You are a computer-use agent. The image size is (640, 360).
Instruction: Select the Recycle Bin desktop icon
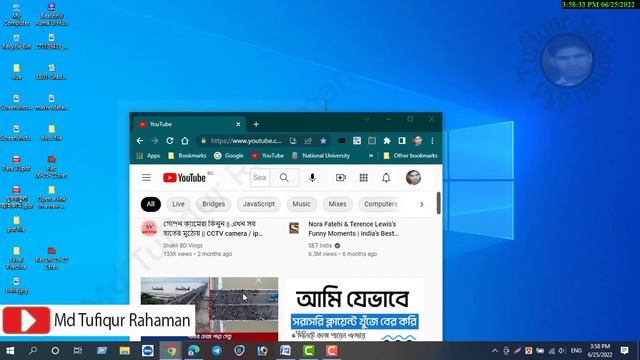(x=16, y=42)
